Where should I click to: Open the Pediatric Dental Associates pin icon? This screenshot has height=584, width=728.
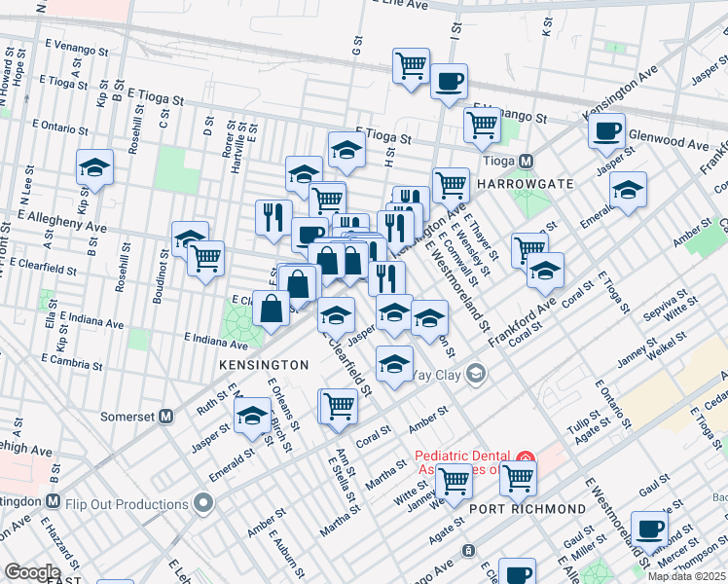coord(526,457)
